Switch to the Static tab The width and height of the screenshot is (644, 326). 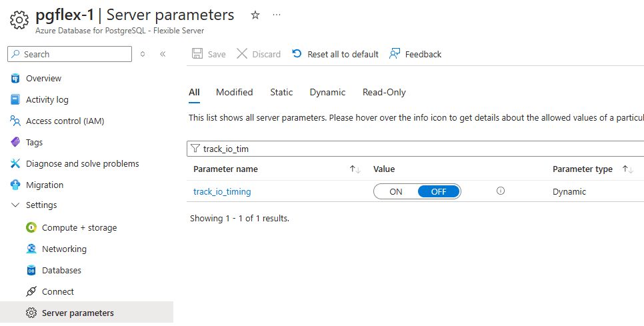(281, 93)
